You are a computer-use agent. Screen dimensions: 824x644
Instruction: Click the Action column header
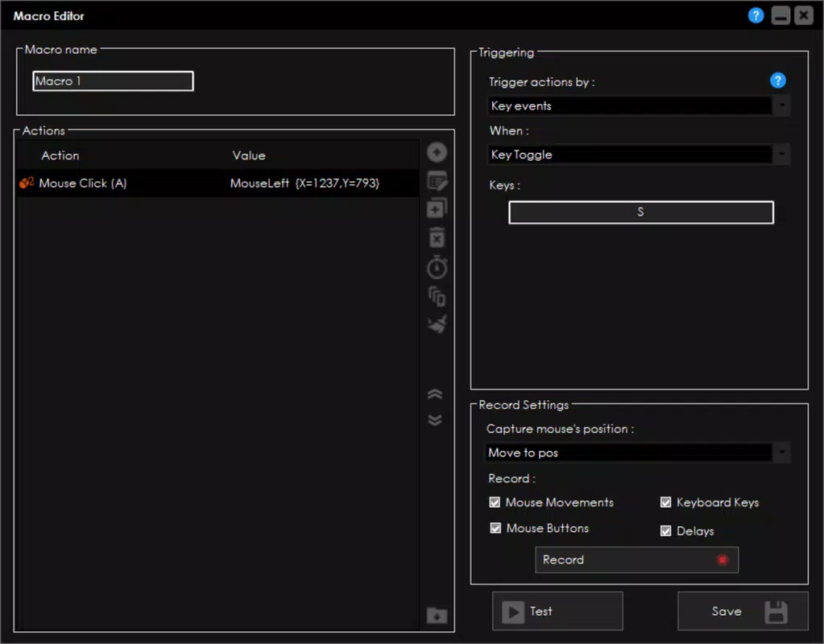[60, 155]
